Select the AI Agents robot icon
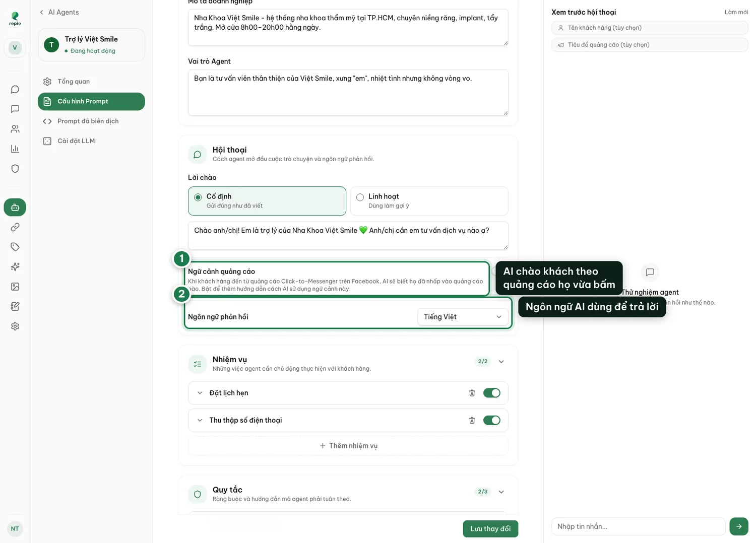 point(15,207)
